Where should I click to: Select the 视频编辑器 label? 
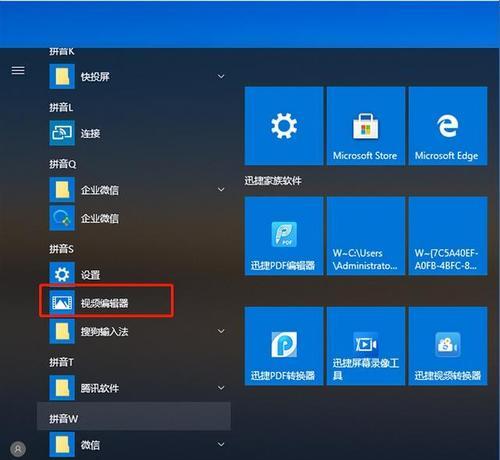[x=104, y=303]
